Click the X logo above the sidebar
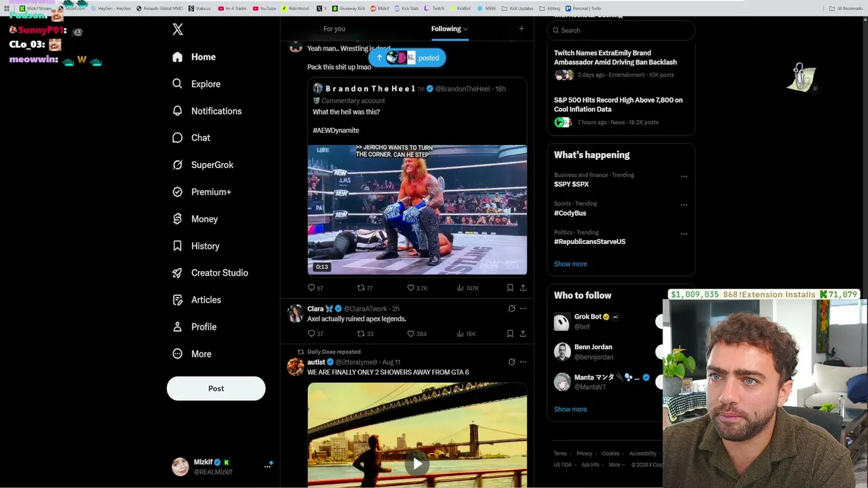Image resolution: width=868 pixels, height=488 pixels. click(178, 29)
